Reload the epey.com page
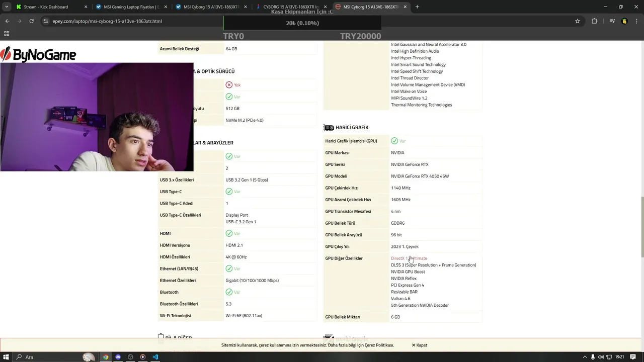The image size is (644, 362). [31, 21]
